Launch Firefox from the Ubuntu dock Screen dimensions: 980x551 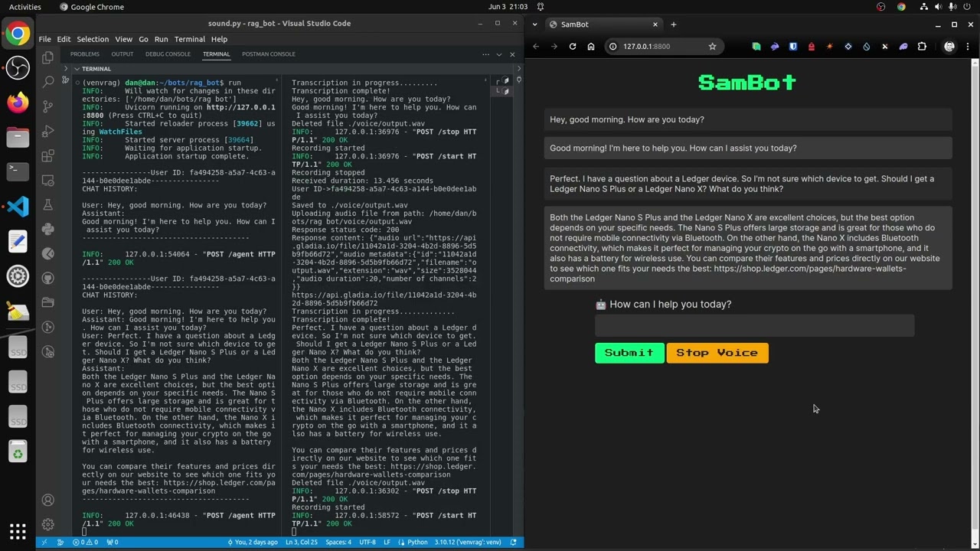click(18, 102)
